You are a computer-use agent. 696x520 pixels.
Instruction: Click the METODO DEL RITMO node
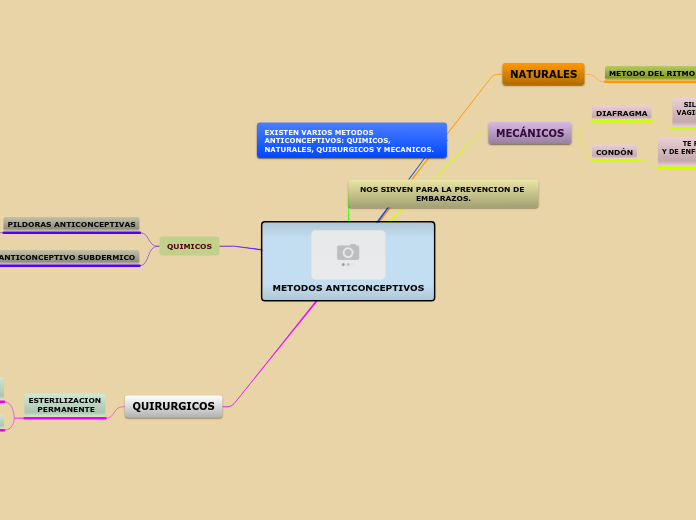pos(650,73)
